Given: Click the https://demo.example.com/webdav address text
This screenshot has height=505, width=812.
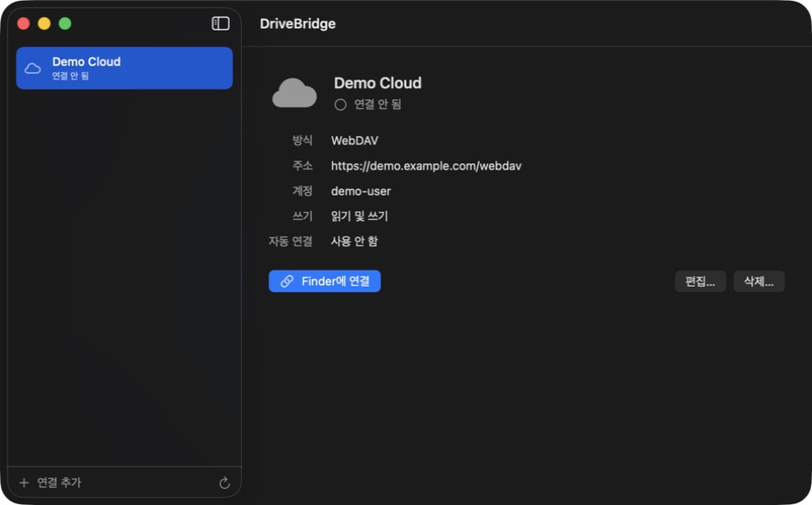Looking at the screenshot, I should tap(426, 166).
